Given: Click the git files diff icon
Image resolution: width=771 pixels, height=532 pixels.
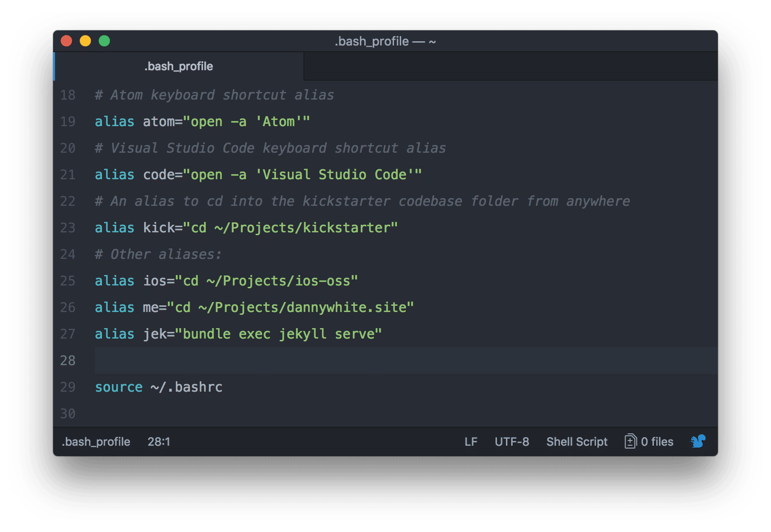Looking at the screenshot, I should [630, 441].
